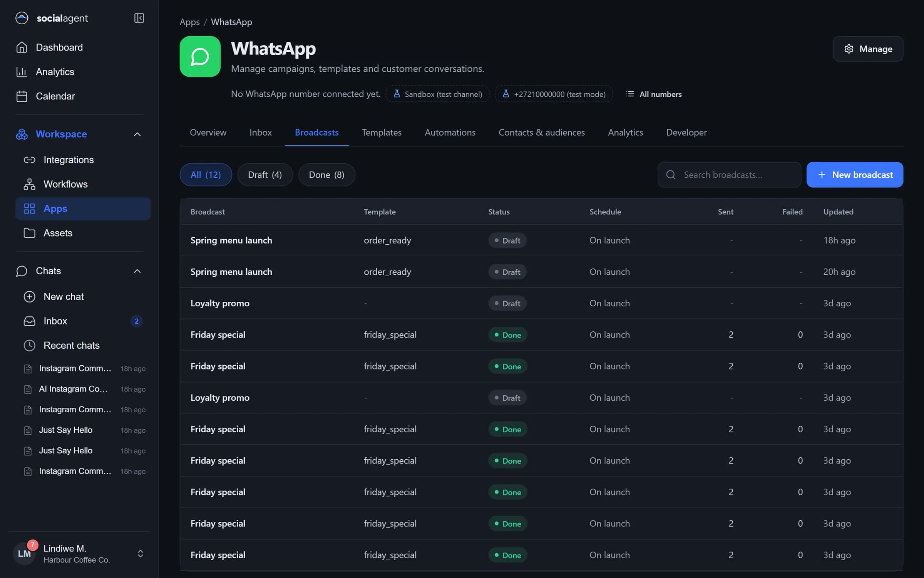Open the Developer tab
This screenshot has height=578, width=924.
(686, 132)
